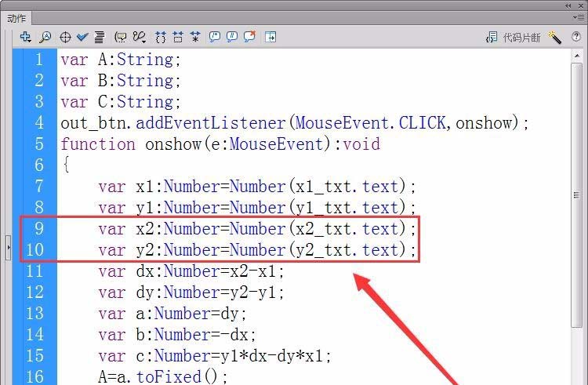Click 'x2-x1' expression on line 11

253,271
